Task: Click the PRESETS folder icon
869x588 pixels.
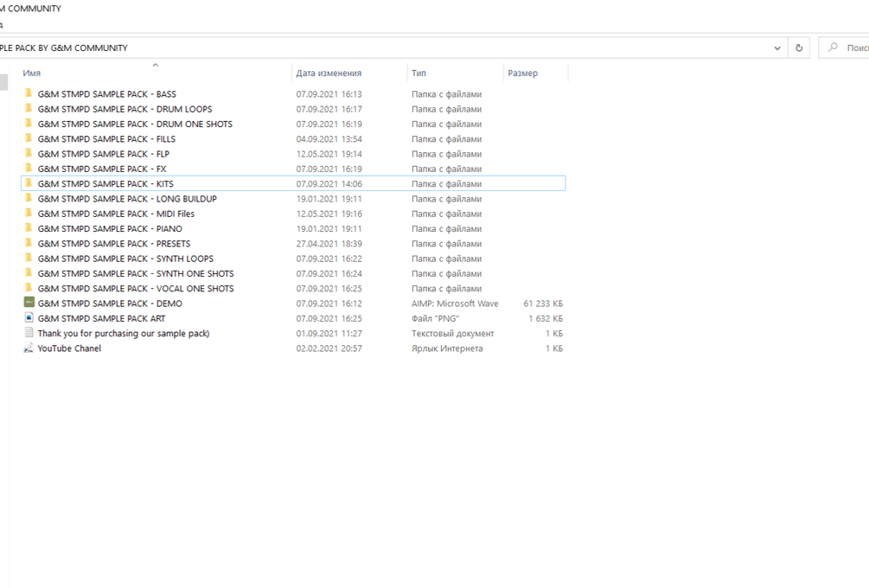Action: 29,243
